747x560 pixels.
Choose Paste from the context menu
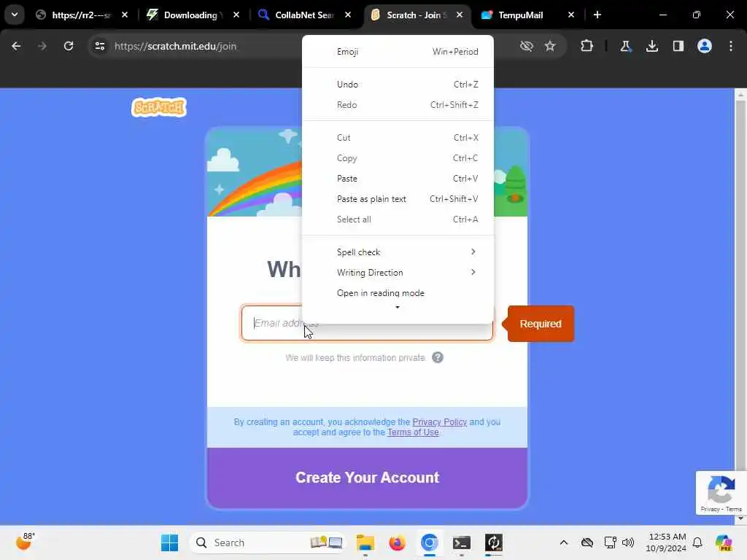tap(398, 179)
